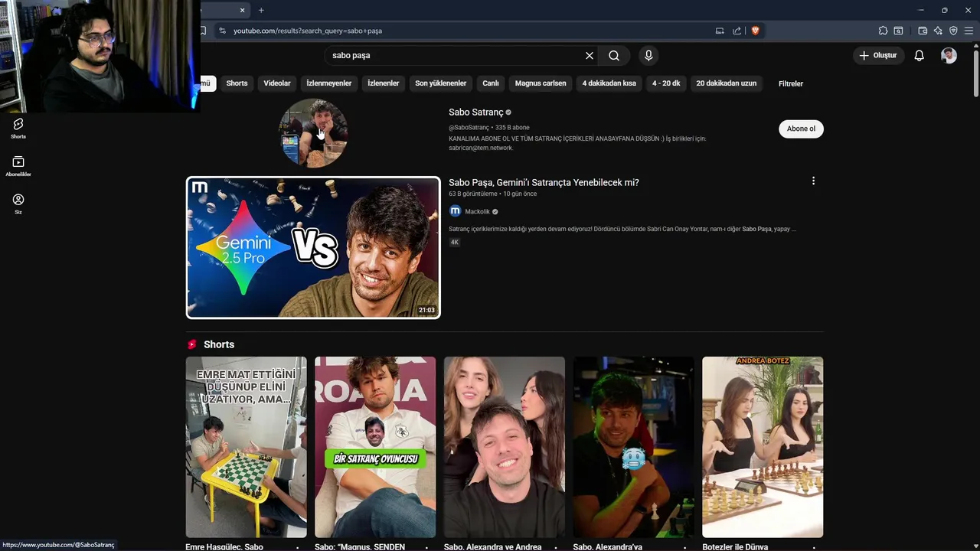Click the @SaboSatranç channel handle text
The image size is (980, 551).
(x=469, y=128)
